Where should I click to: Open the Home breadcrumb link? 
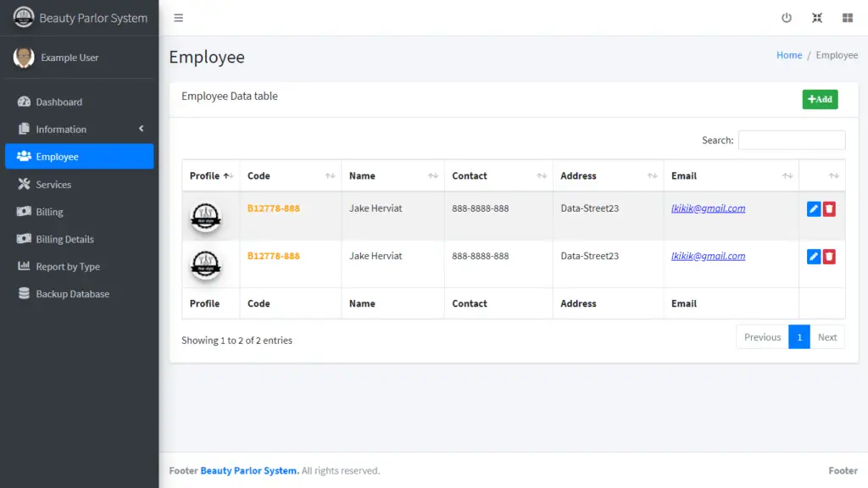788,54
